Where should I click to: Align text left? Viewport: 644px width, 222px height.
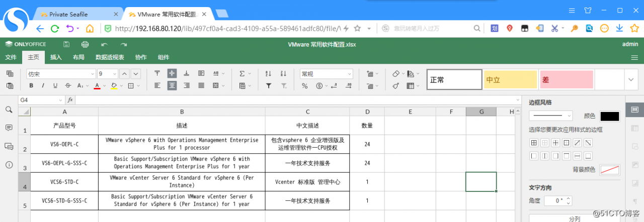coord(157,86)
